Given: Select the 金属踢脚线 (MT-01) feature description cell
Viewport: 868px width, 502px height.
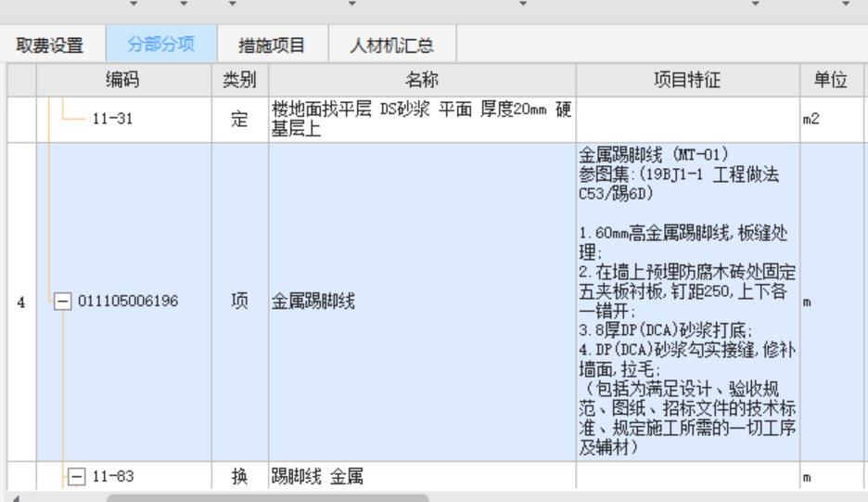Looking at the screenshot, I should pyautogui.click(x=688, y=302).
